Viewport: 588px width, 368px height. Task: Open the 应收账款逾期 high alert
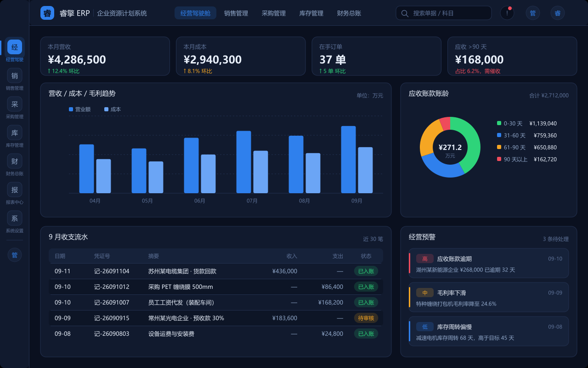tap(489, 263)
